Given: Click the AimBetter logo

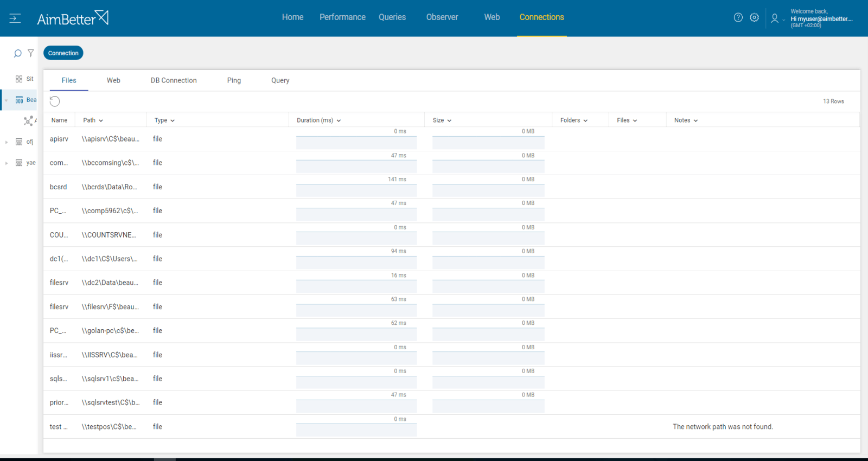Looking at the screenshot, I should [x=73, y=18].
